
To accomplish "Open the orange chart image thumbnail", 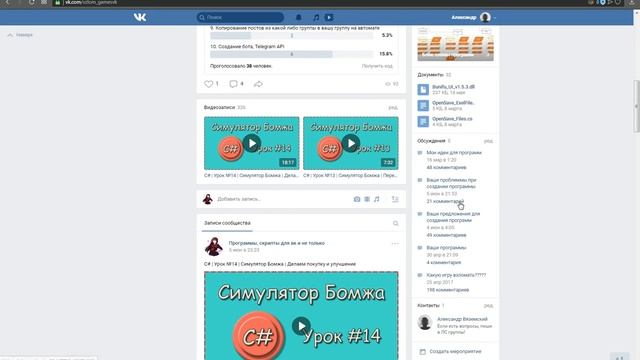I will pos(456,45).
